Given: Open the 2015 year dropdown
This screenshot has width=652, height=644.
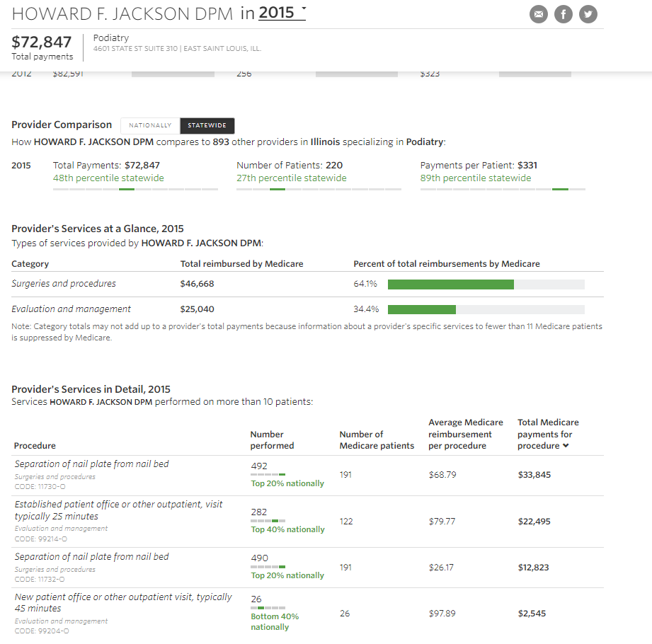Looking at the screenshot, I should pyautogui.click(x=282, y=13).
